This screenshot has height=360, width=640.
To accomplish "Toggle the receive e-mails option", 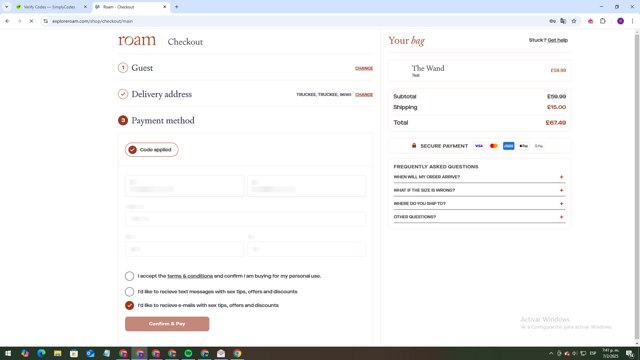I will 129,305.
